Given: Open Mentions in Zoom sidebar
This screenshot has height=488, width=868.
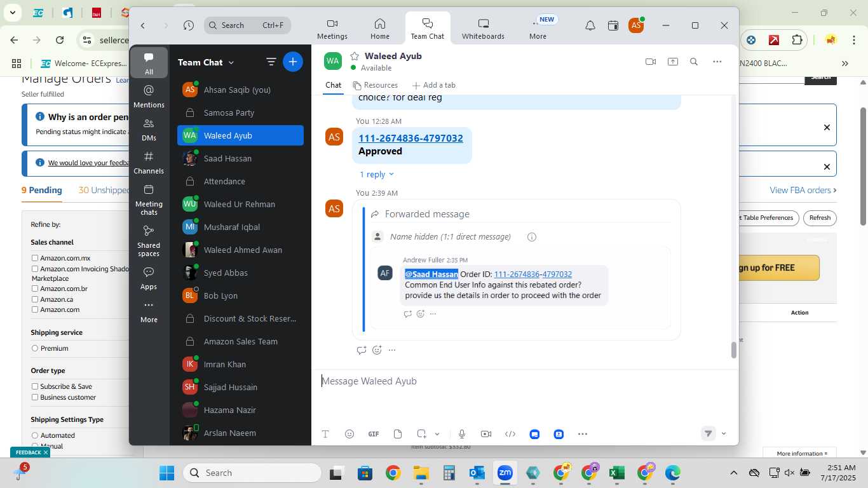Looking at the screenshot, I should click(149, 96).
